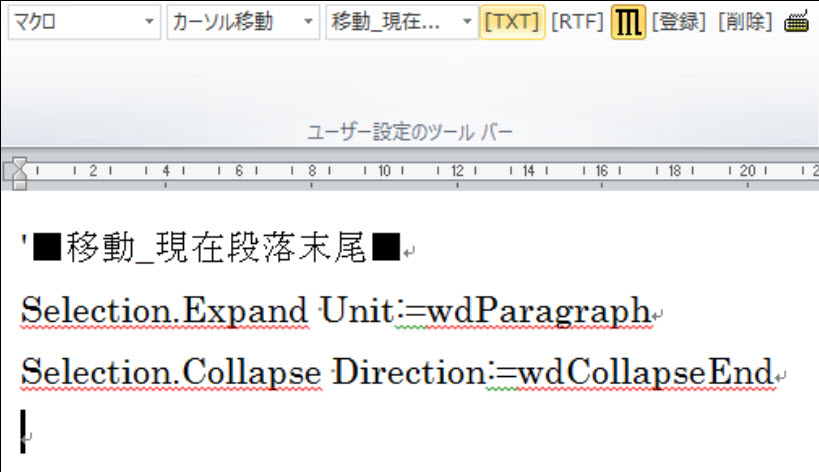
Task: Click the indent marker on the ruler
Action: (18, 173)
